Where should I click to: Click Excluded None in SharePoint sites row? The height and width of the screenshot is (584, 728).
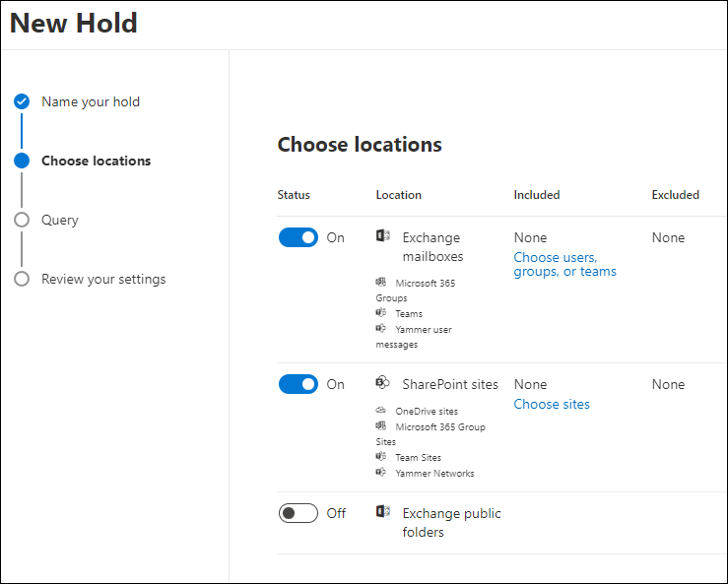[668, 384]
